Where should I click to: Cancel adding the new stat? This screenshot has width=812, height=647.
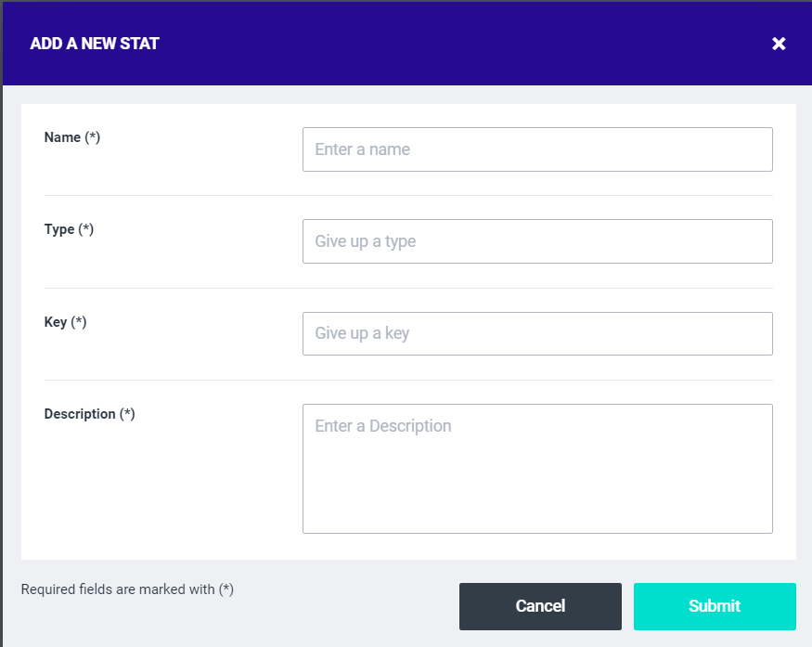tap(540, 606)
